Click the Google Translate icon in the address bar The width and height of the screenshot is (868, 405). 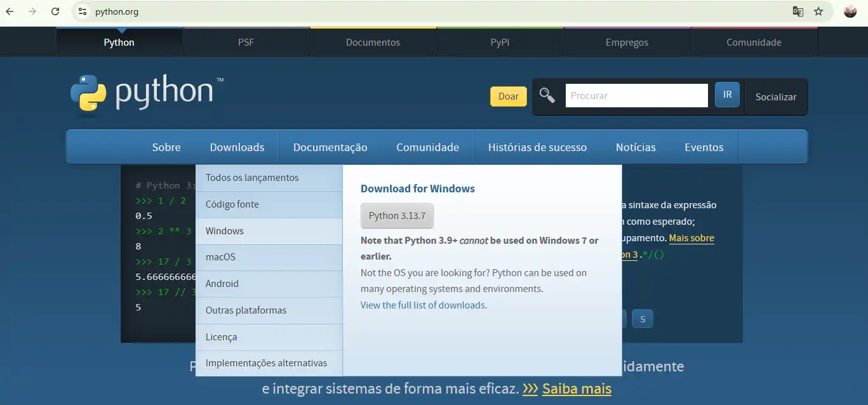(x=798, y=11)
